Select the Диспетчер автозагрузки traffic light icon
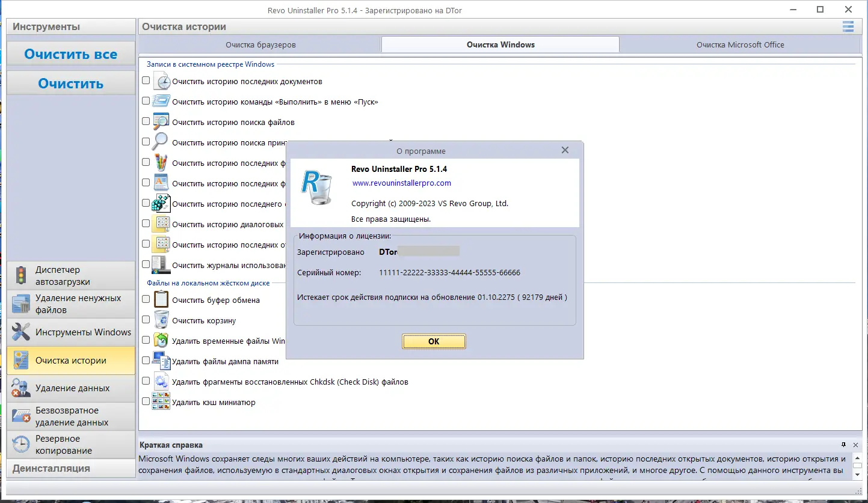The width and height of the screenshot is (868, 503). point(20,275)
